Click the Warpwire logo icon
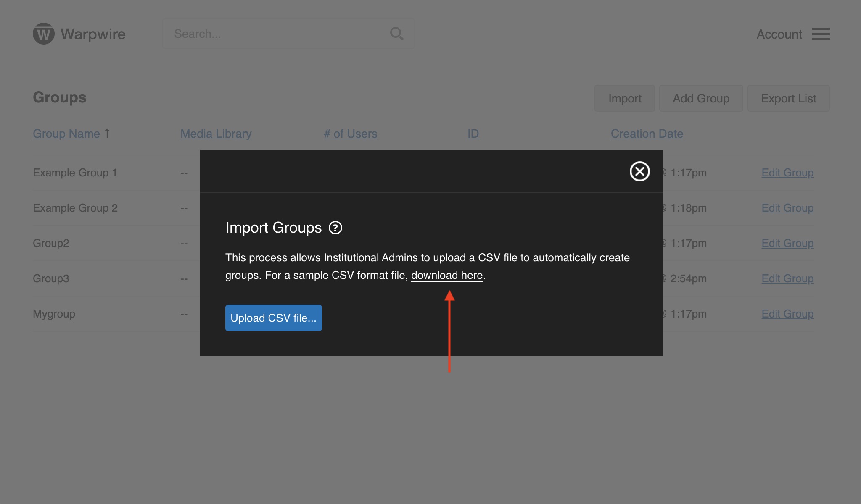861x504 pixels. [x=44, y=34]
